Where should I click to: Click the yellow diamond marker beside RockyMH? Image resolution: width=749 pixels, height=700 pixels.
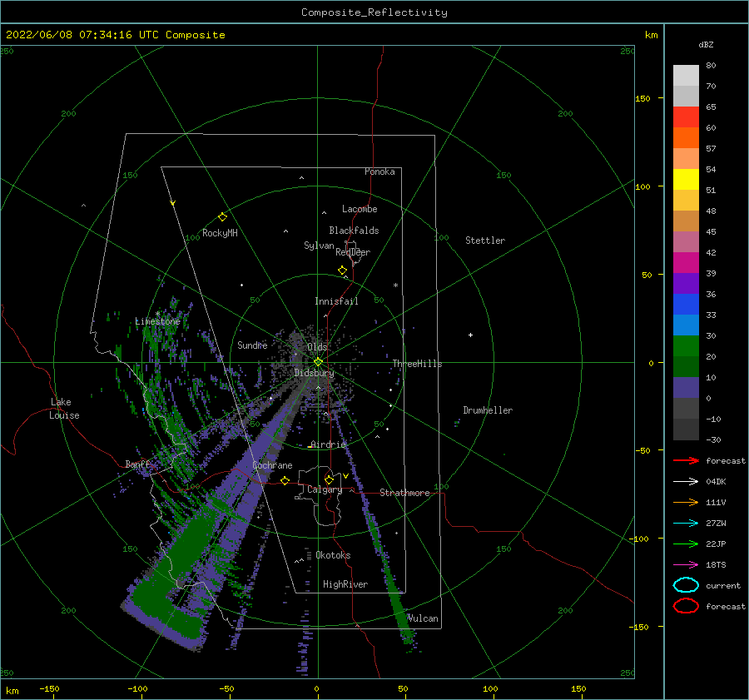[x=222, y=217]
